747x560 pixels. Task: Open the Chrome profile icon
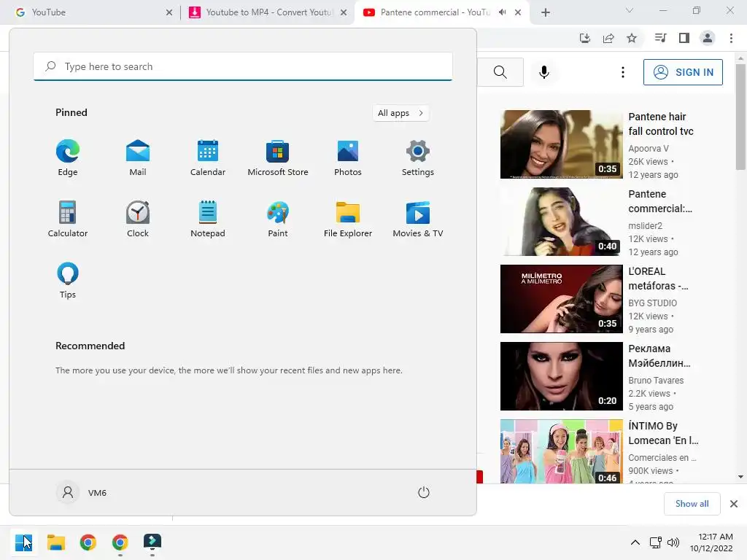[708, 38]
